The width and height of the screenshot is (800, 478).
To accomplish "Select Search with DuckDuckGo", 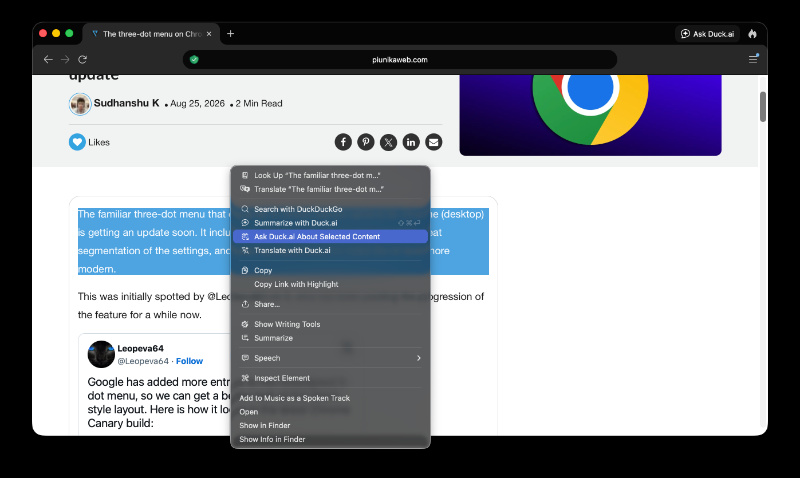I will tap(330, 209).
